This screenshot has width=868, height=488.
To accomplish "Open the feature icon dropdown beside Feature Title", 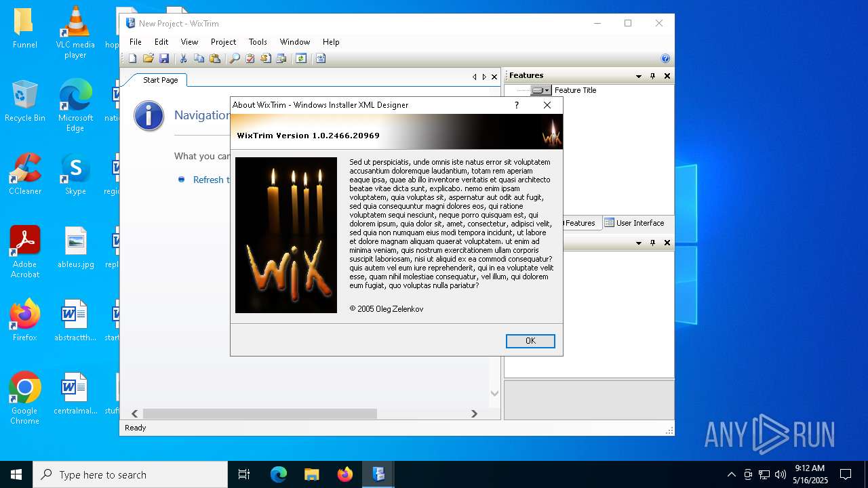I will point(540,90).
